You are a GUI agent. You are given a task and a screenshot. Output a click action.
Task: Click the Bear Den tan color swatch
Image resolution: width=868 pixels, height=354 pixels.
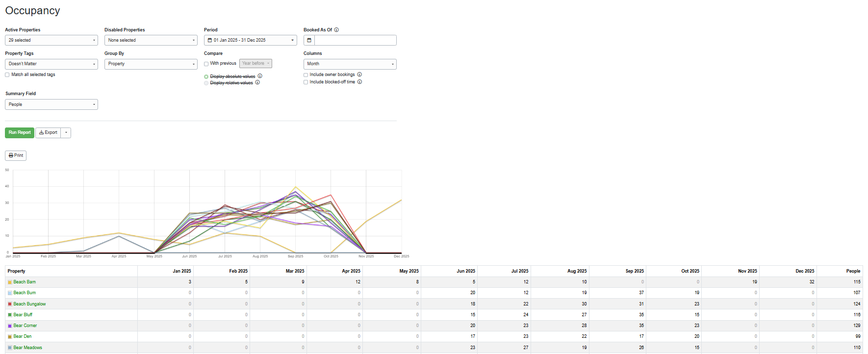coord(10,337)
